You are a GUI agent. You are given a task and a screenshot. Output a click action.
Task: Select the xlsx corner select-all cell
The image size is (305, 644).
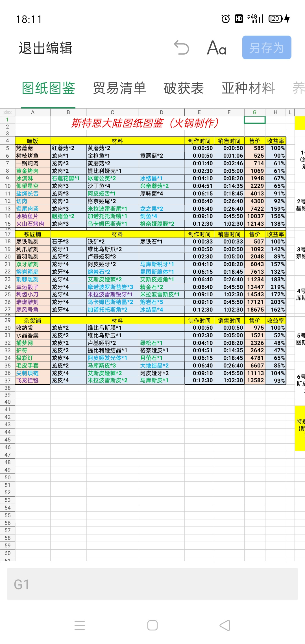[8, 112]
